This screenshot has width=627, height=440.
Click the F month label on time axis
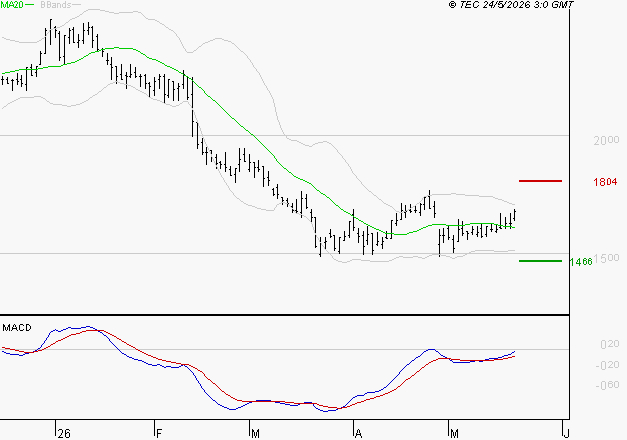coord(159,434)
